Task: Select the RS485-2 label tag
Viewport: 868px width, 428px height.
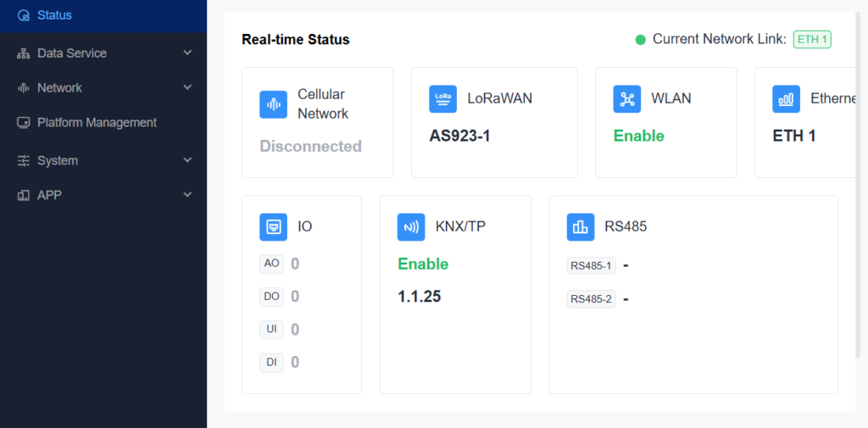Action: point(591,299)
